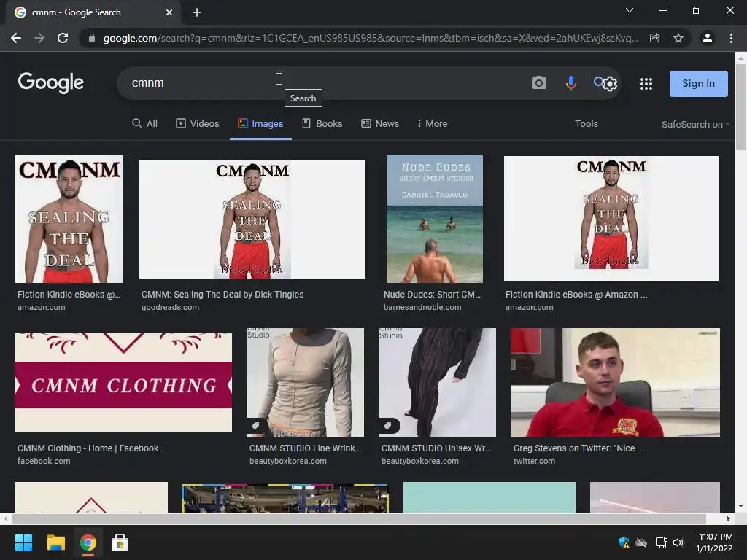Viewport: 747px width, 560px height.
Task: Click horizontal scrollbar right arrow
Action: point(729,518)
